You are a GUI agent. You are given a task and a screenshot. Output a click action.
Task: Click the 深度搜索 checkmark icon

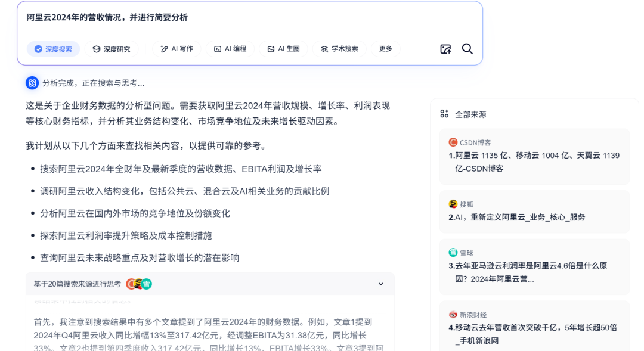[x=38, y=49]
